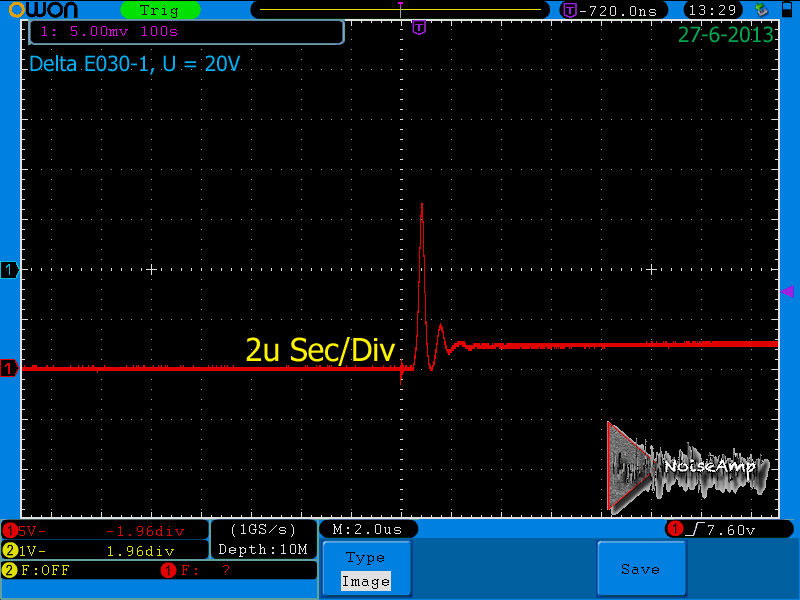Click the red waveform spike peak
The width and height of the screenshot is (800, 600).
coord(422,205)
